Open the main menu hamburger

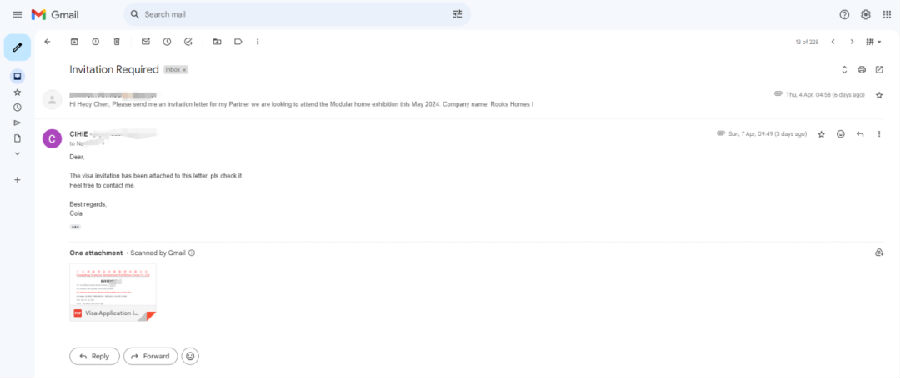(x=18, y=14)
